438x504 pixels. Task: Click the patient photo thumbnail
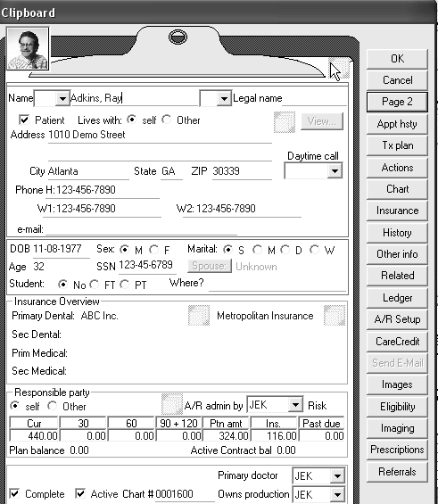pos(28,49)
